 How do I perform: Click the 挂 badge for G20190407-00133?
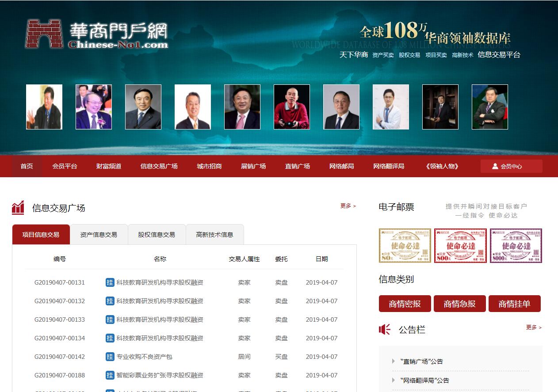110,320
